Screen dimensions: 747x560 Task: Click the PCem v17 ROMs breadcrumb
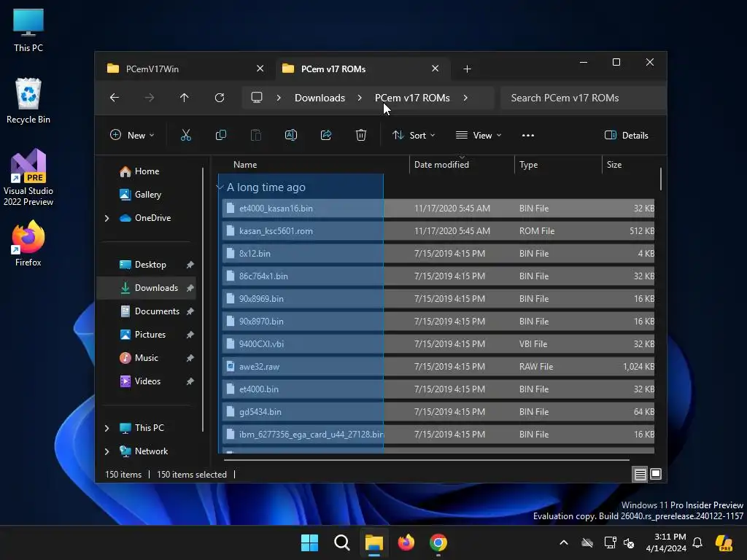pos(412,98)
